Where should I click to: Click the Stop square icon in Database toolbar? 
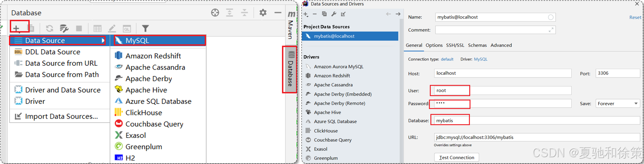tap(79, 28)
